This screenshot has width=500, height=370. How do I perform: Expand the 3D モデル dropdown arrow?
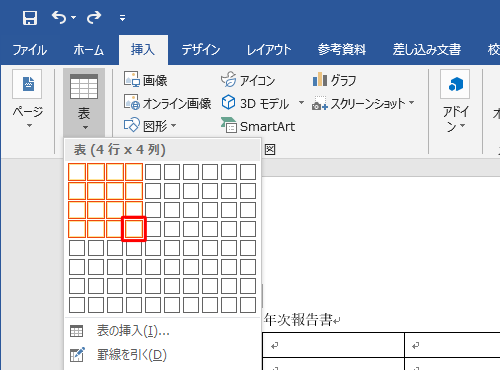pos(301,102)
